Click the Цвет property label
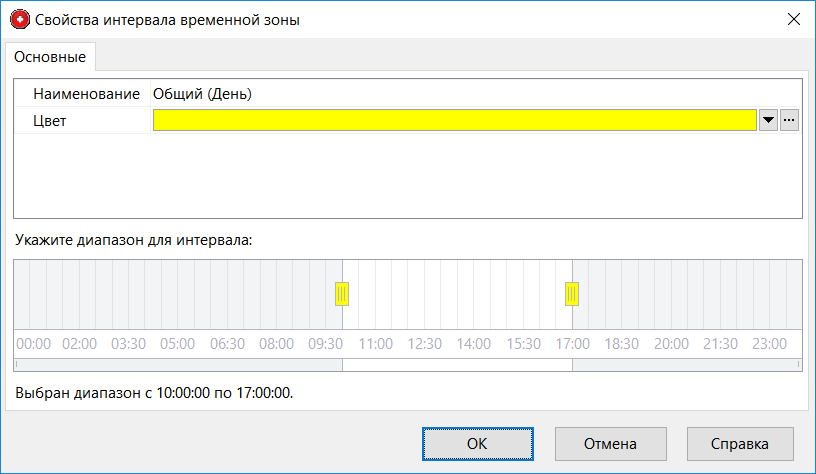Screen dimensions: 816x474 [49, 121]
